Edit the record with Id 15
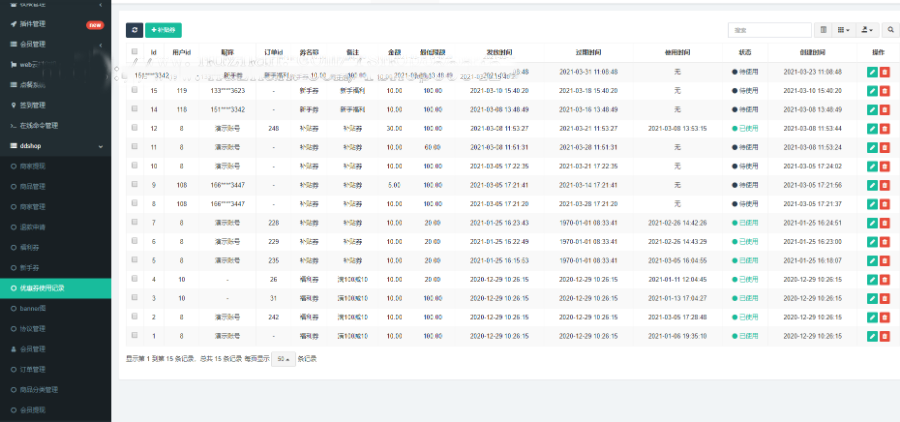The height and width of the screenshot is (422, 900). tap(872, 90)
